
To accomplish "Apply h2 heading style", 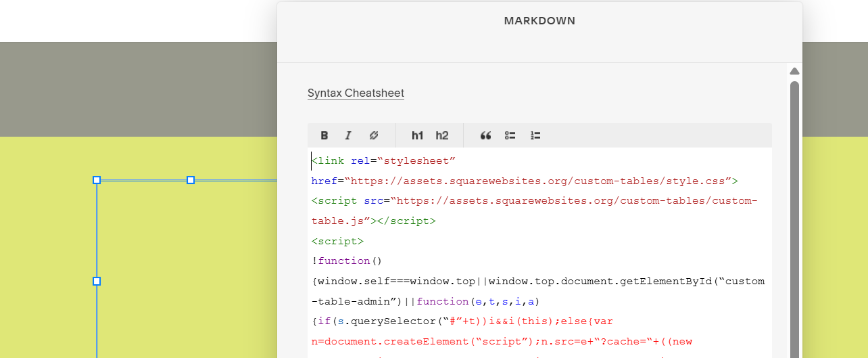I will pyautogui.click(x=442, y=135).
